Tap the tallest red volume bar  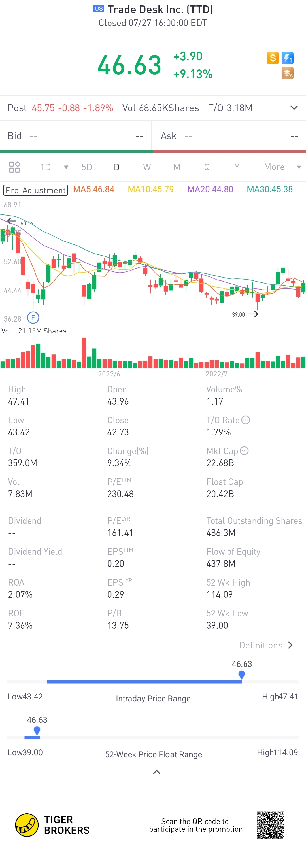84,352
